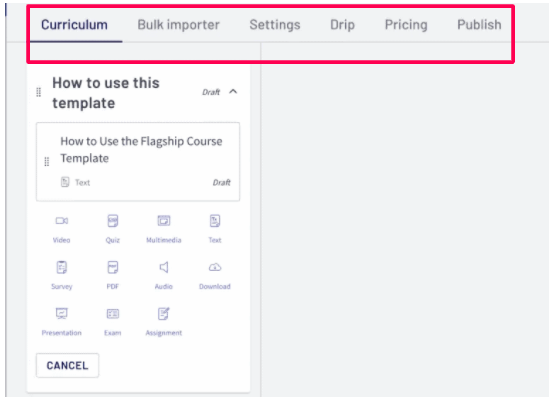Screen dimensions: 559x408
Task: Add a Video lesson
Action: 61,229
